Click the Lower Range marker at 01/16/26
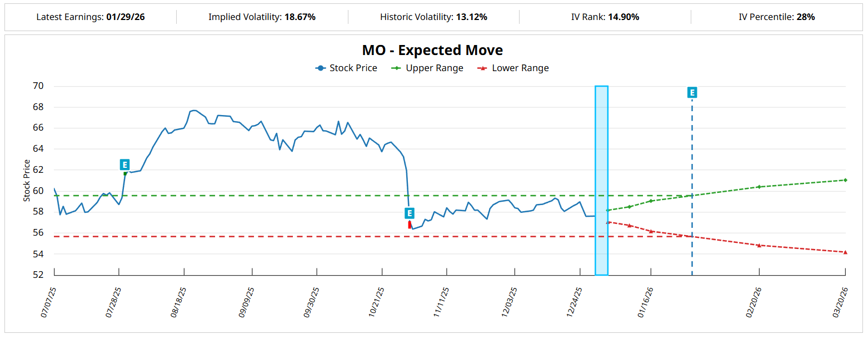This screenshot has width=868, height=339. [651, 231]
